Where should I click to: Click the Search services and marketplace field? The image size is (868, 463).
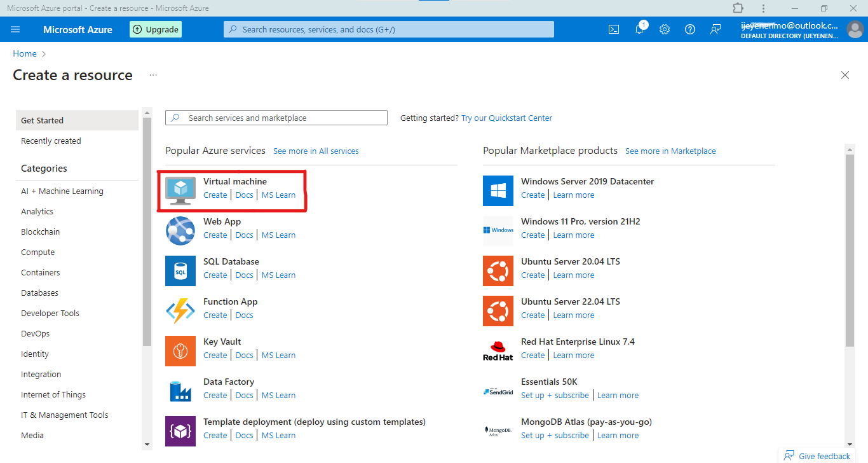tap(276, 118)
